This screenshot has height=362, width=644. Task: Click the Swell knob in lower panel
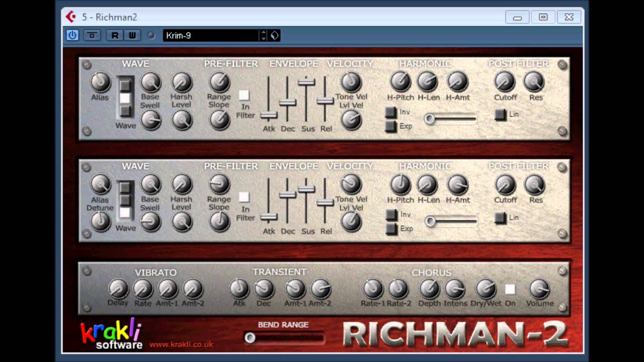click(x=150, y=222)
